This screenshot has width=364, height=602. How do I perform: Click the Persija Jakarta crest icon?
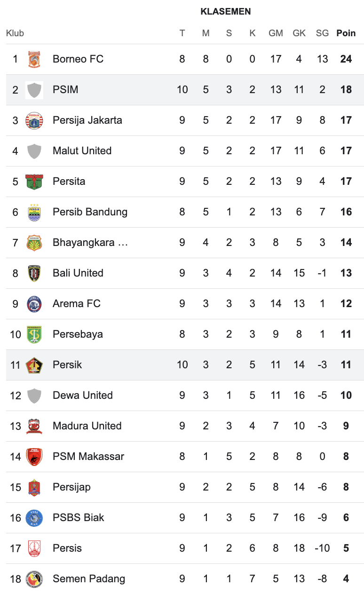point(34,120)
